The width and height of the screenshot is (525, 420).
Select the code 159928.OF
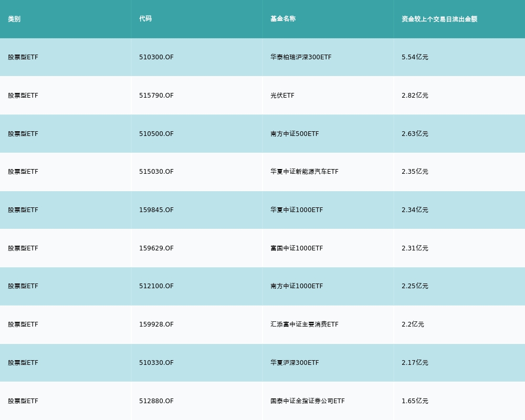[156, 324]
